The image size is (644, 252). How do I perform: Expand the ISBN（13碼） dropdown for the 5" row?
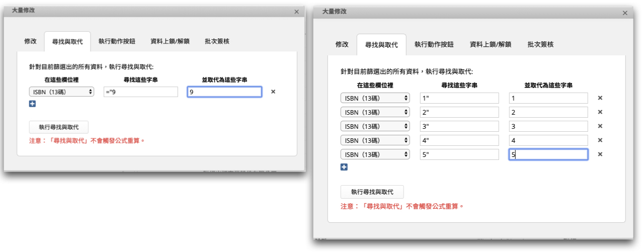(x=375, y=154)
